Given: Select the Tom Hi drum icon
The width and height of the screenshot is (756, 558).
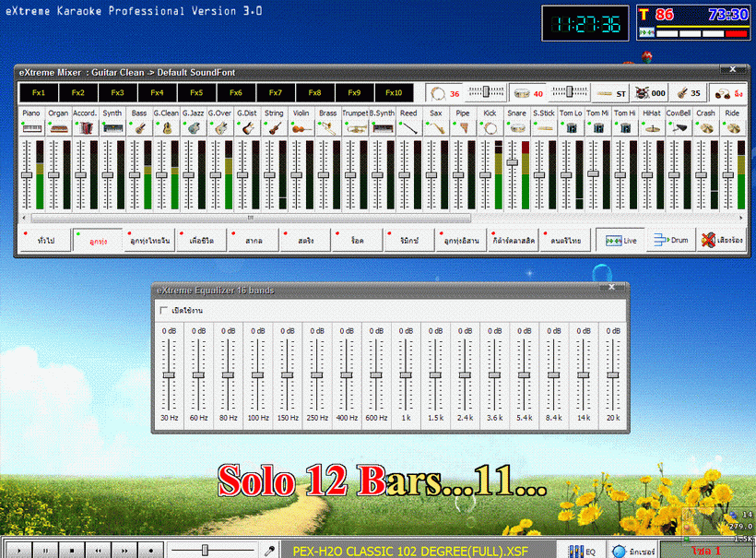Looking at the screenshot, I should 626,128.
